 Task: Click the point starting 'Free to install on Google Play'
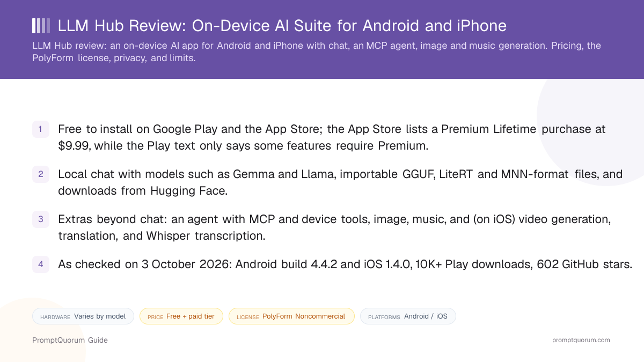(x=332, y=137)
